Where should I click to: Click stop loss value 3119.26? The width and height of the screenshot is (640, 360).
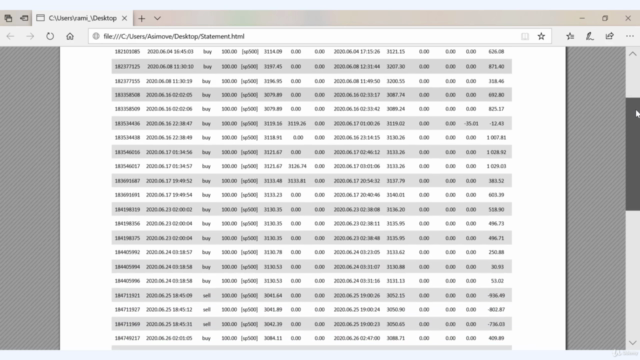point(297,123)
